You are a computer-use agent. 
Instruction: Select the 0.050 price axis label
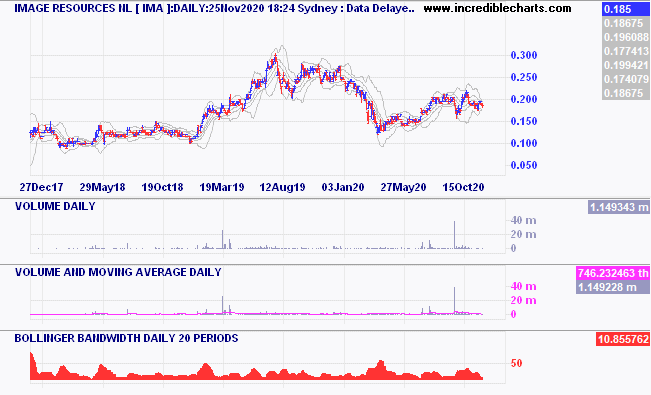(x=524, y=165)
